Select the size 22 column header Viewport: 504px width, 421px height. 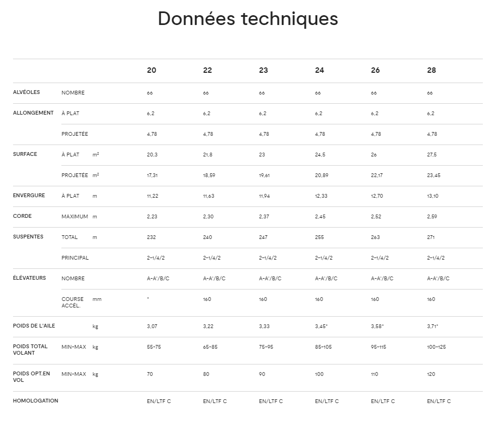tap(207, 71)
